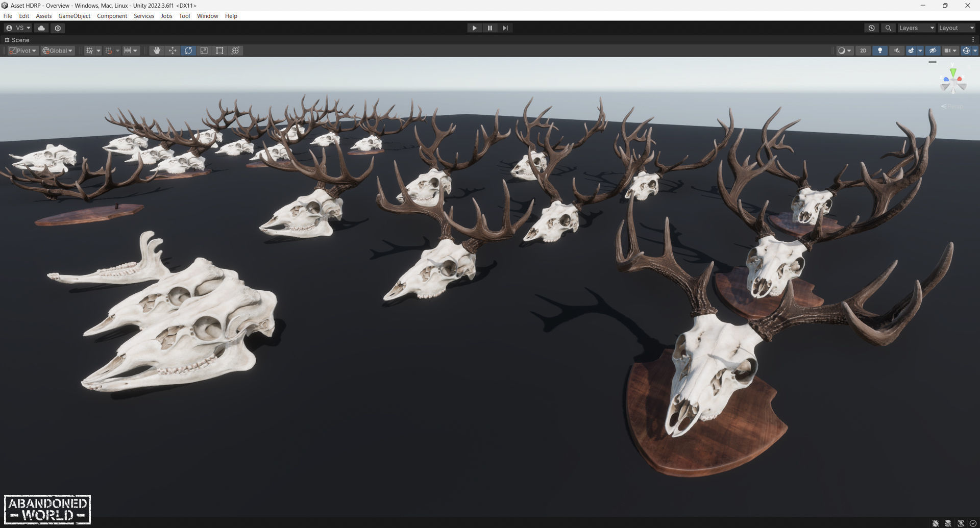Screen dimensions: 980x528
Task: Select the Hand view tool
Action: point(157,51)
